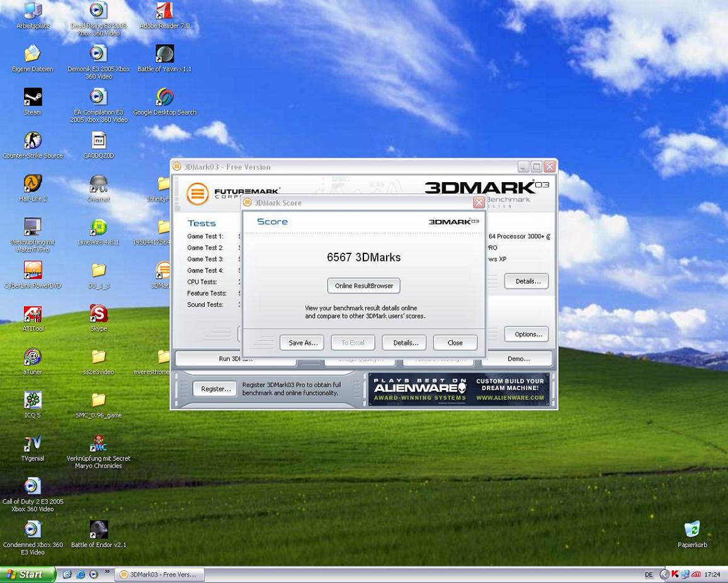Click Kaspersky tray icon
The height and width of the screenshot is (583, 728).
[675, 575]
